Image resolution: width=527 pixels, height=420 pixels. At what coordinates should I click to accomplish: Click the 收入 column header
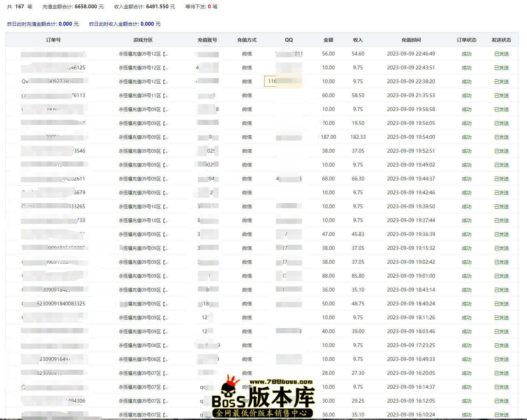[x=358, y=40]
